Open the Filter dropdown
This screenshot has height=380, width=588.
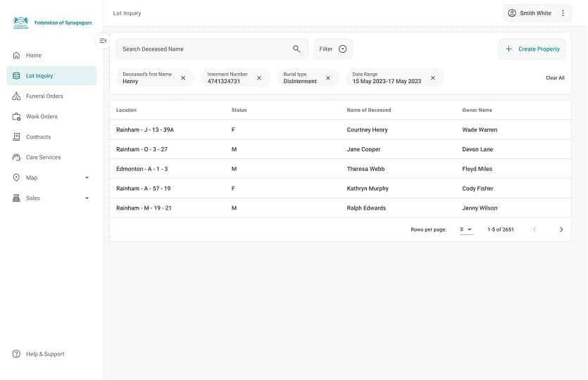coord(333,49)
